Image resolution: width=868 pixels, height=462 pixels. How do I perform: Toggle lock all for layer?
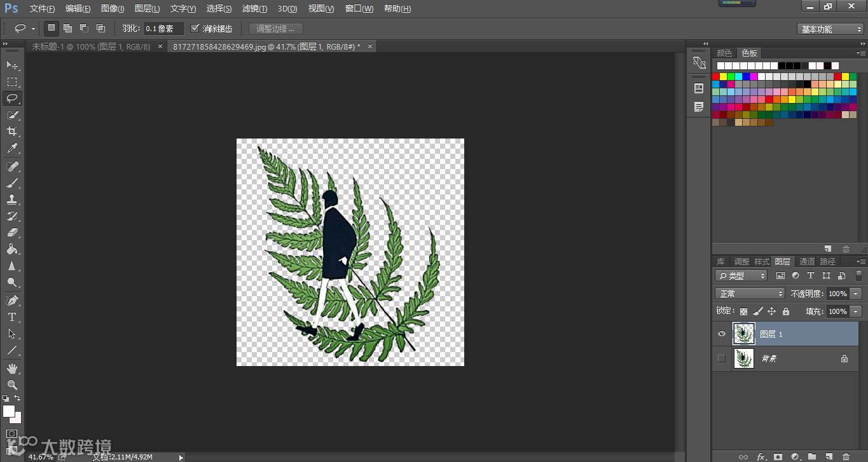pos(786,311)
